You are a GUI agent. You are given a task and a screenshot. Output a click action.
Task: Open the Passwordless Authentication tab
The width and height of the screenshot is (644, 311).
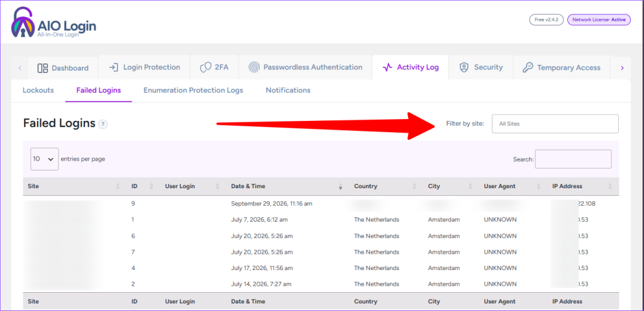tap(306, 67)
